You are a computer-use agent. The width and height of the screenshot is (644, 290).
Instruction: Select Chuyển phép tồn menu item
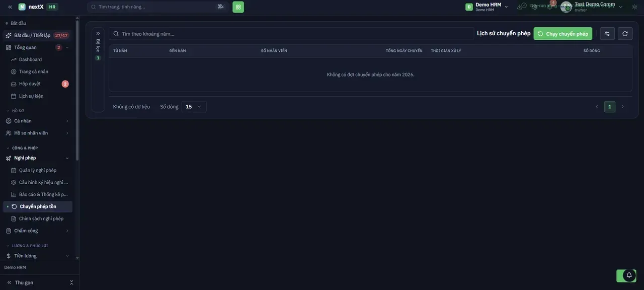[x=38, y=206]
